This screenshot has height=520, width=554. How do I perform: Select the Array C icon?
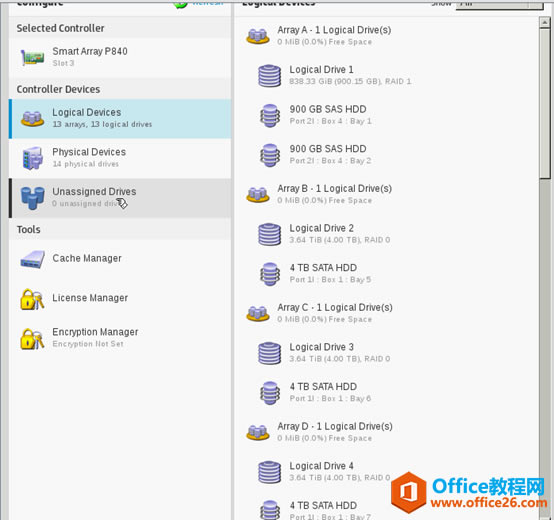point(258,314)
